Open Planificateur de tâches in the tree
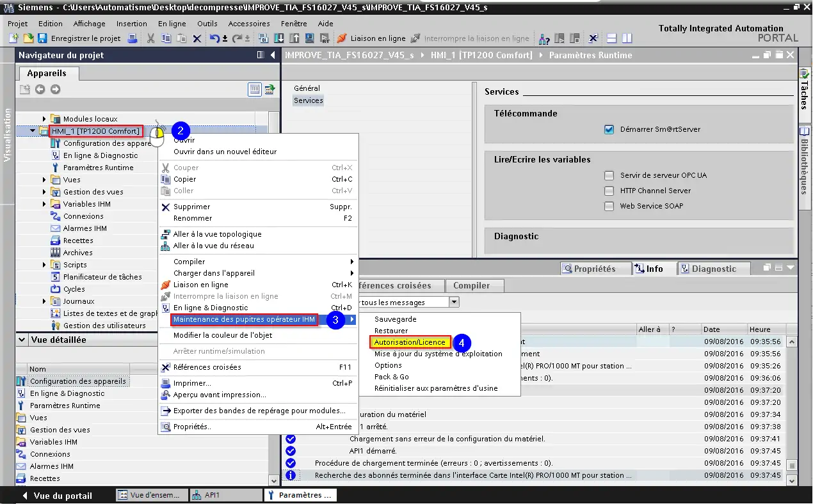813x504 pixels. (x=102, y=277)
